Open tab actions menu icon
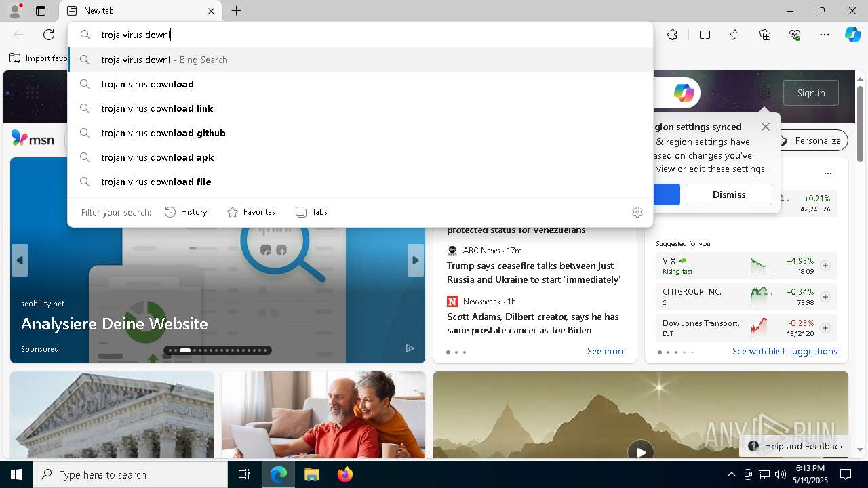 pos(41,11)
